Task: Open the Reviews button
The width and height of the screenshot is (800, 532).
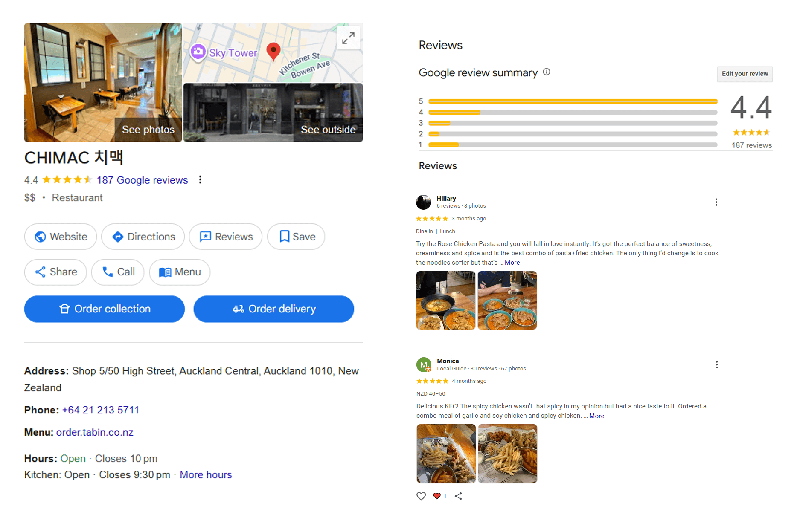Action: (x=226, y=237)
